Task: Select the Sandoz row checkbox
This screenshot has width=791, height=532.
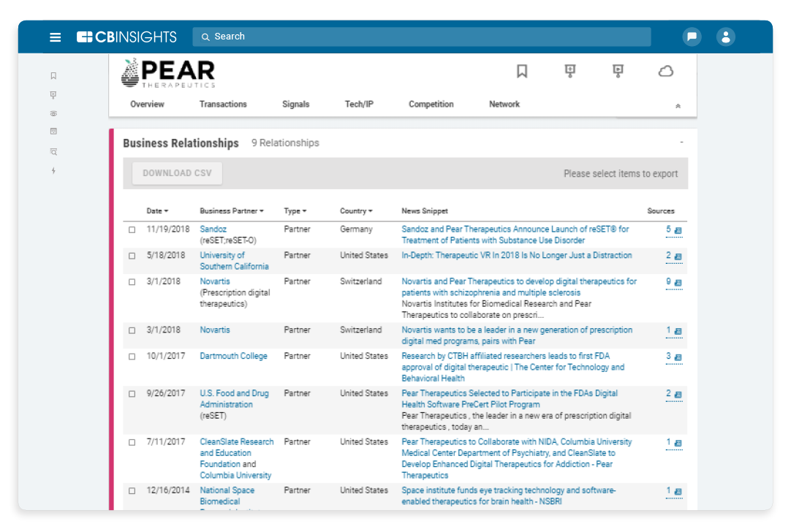Action: click(x=132, y=230)
